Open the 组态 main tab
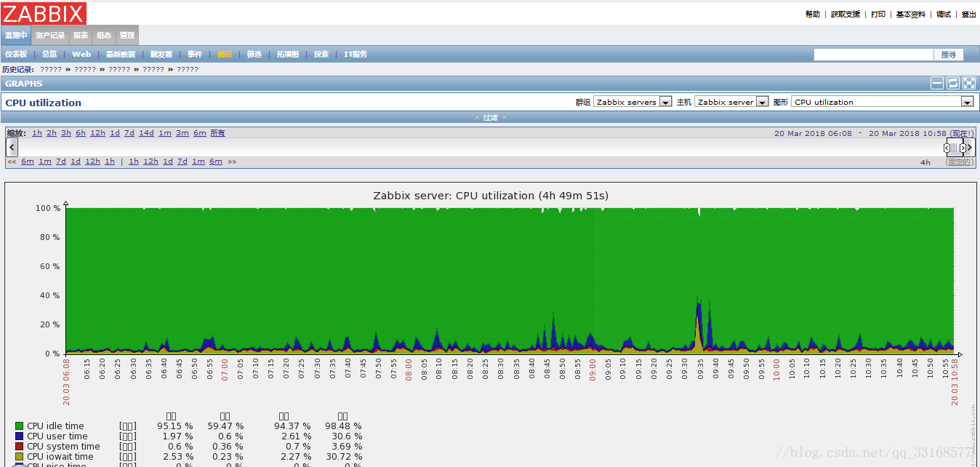This screenshot has width=980, height=467. coord(104,35)
